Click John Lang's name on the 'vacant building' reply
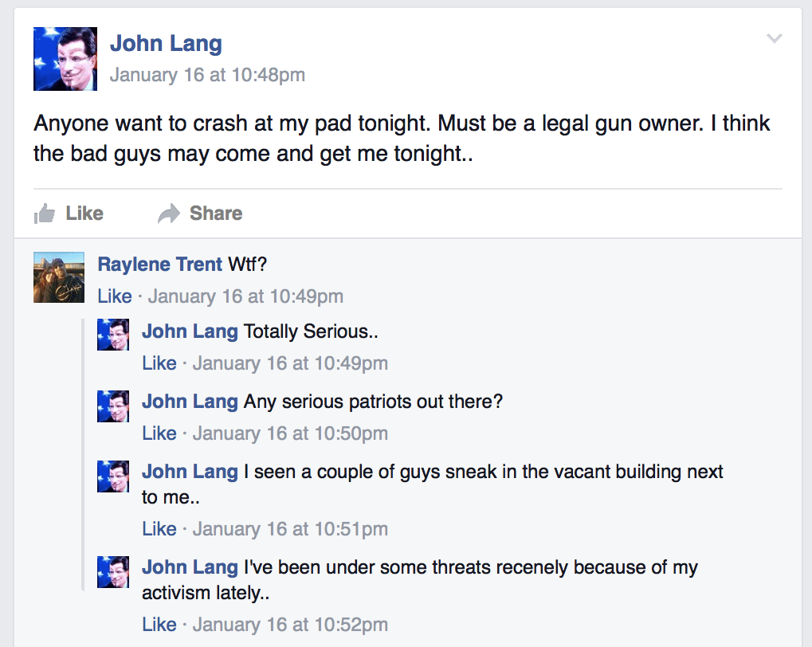Image resolution: width=812 pixels, height=647 pixels. click(x=190, y=472)
